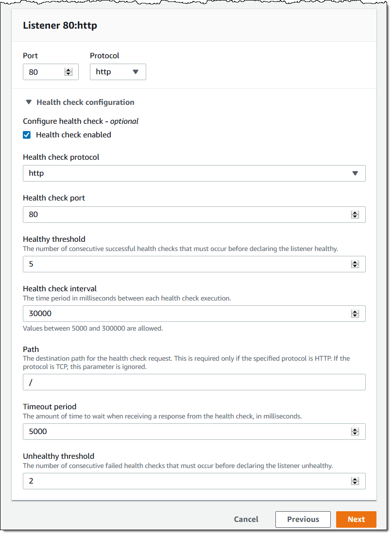
Task: Click the Health check interval value field
Action: [185, 314]
